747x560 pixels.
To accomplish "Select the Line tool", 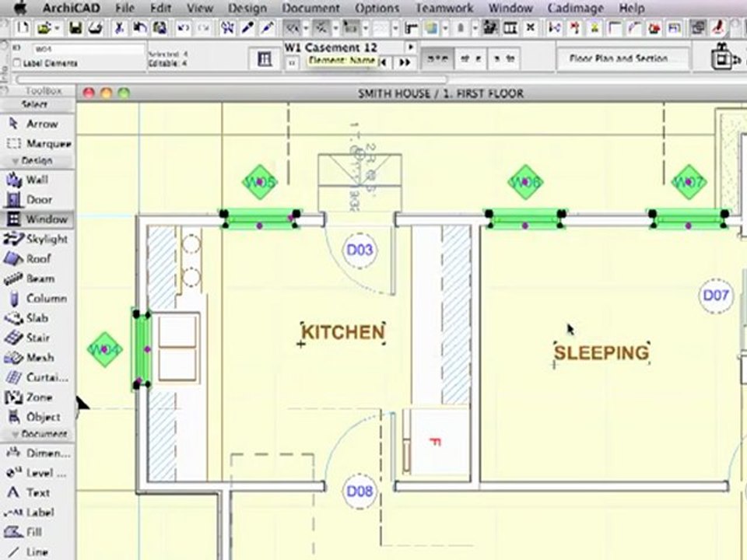I will tap(37, 551).
